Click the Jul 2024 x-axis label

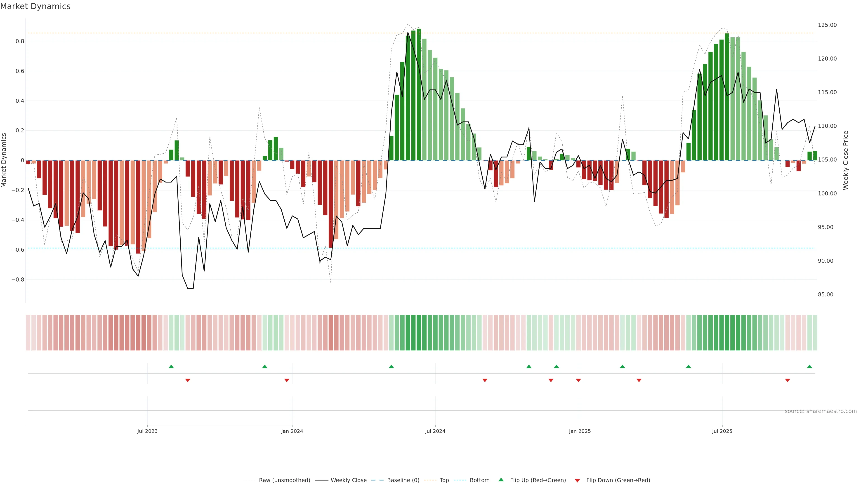[x=435, y=431]
